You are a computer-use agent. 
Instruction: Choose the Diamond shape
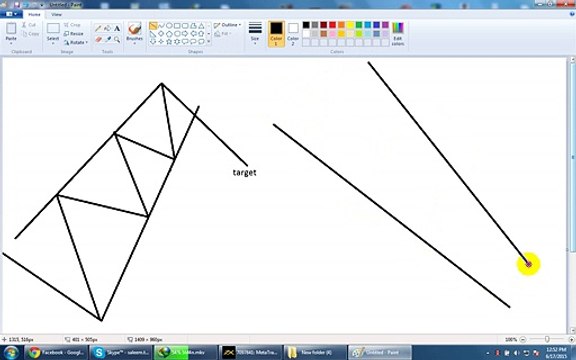pyautogui.click(x=161, y=34)
